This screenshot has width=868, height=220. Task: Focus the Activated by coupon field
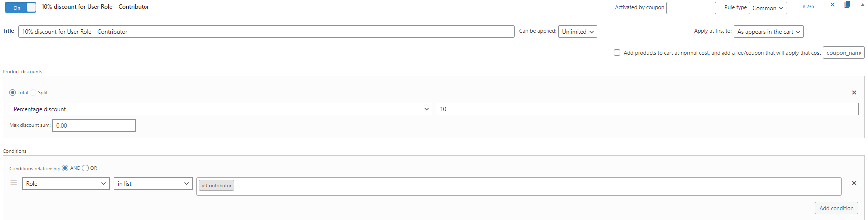pos(691,8)
